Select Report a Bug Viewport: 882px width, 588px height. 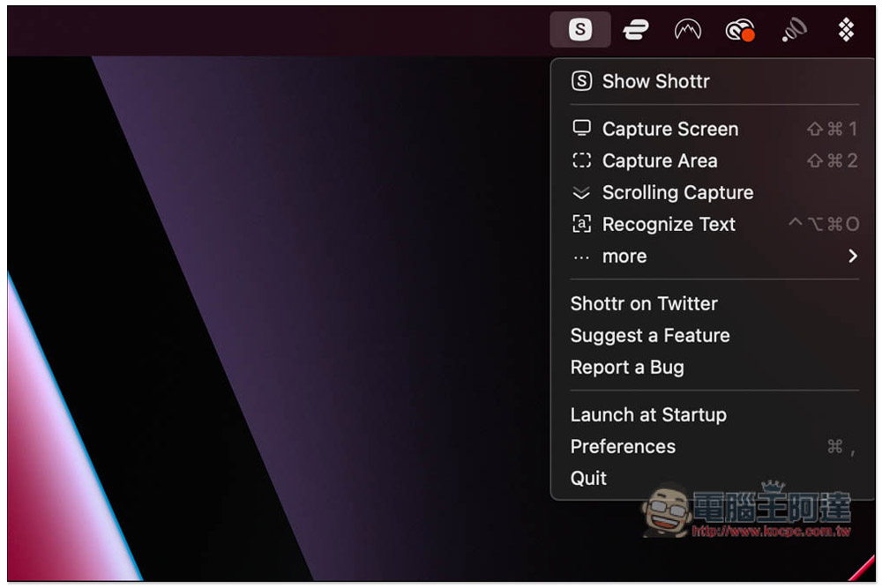pyautogui.click(x=714, y=367)
